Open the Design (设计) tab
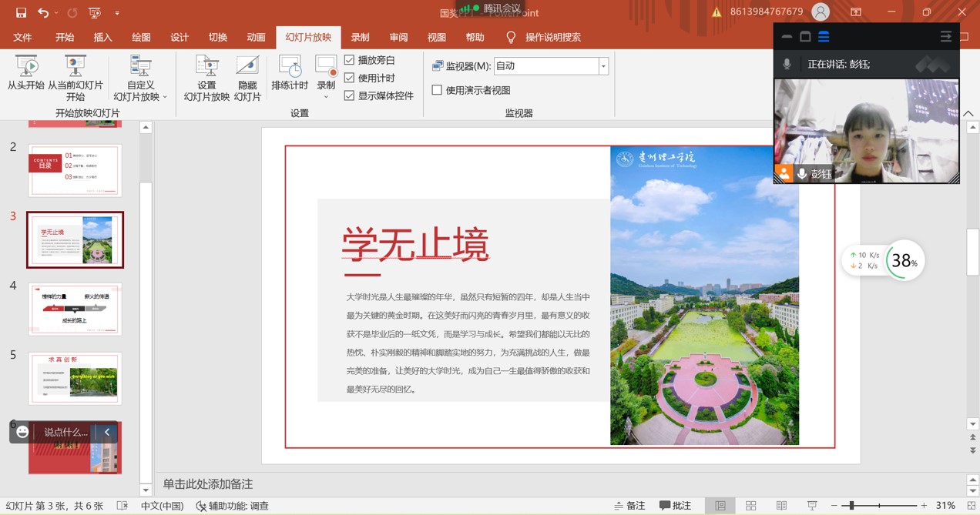Viewport: 980px width, 515px height. click(180, 37)
